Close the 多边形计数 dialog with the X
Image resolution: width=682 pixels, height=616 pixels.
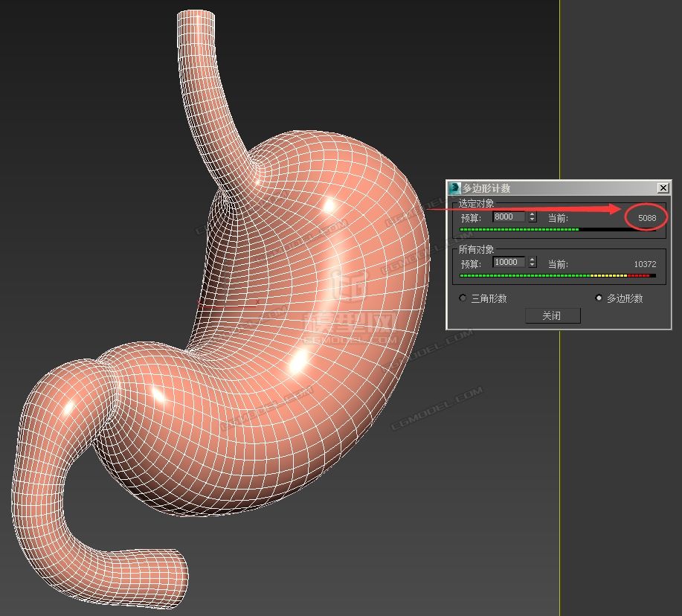click(x=663, y=188)
